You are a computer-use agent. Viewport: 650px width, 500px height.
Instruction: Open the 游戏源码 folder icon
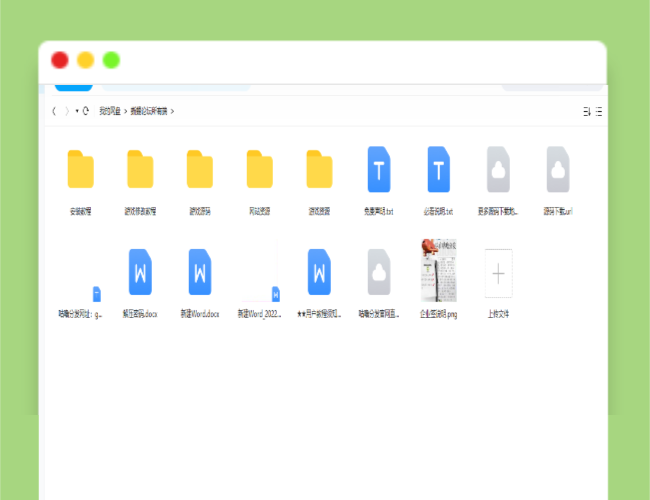[x=200, y=169]
